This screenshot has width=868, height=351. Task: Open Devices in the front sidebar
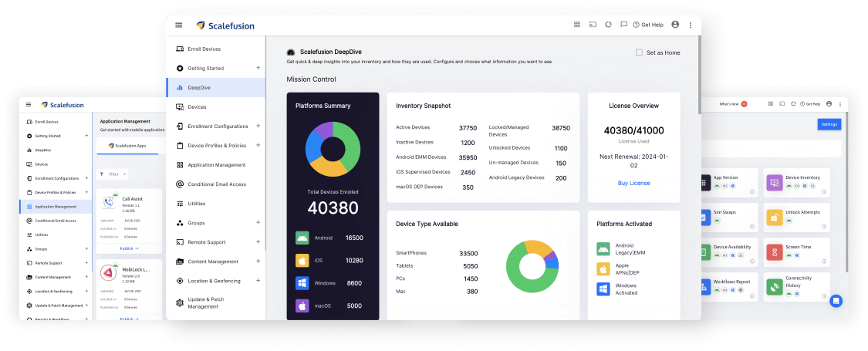(216, 107)
